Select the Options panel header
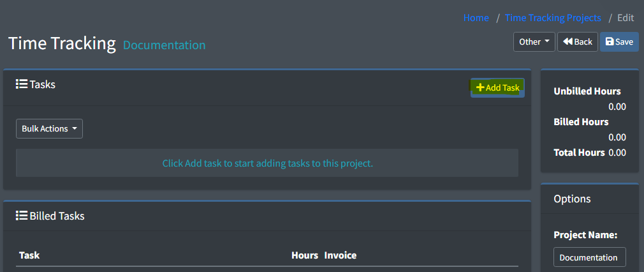The width and height of the screenshot is (644, 272). click(572, 199)
